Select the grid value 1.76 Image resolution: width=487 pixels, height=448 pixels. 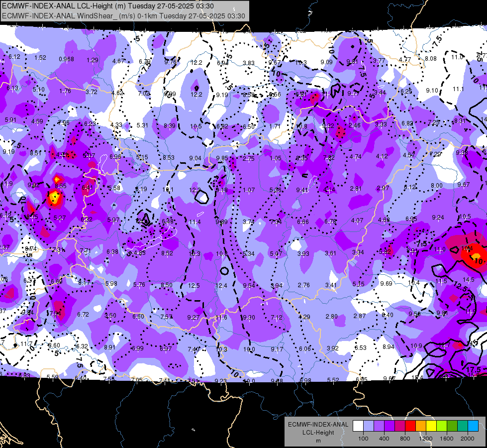65,91
